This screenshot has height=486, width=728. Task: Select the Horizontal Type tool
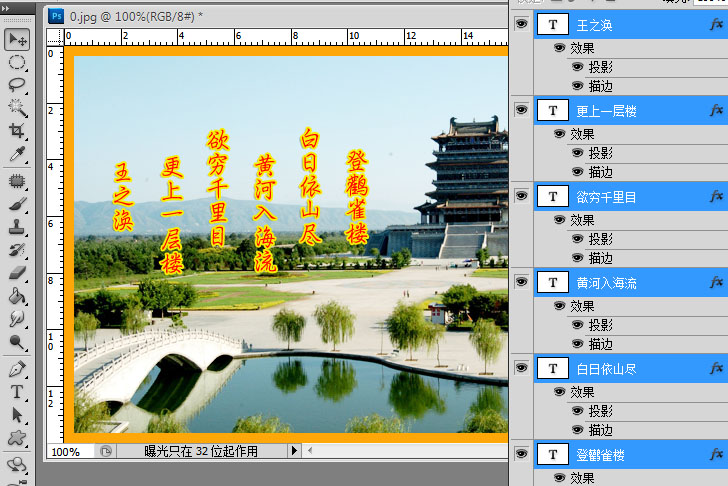pyautogui.click(x=17, y=392)
